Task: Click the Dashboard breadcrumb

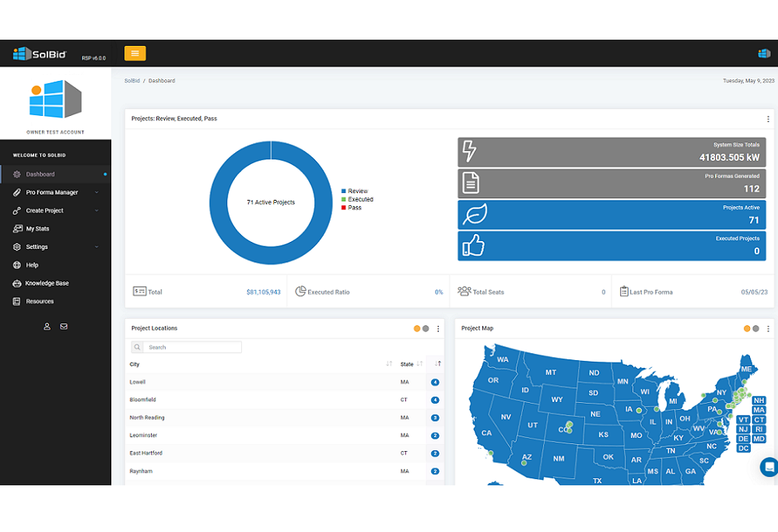Action: pyautogui.click(x=162, y=81)
